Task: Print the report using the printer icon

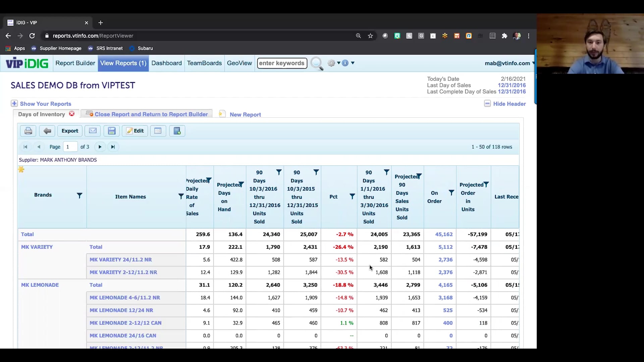Action: click(28, 131)
